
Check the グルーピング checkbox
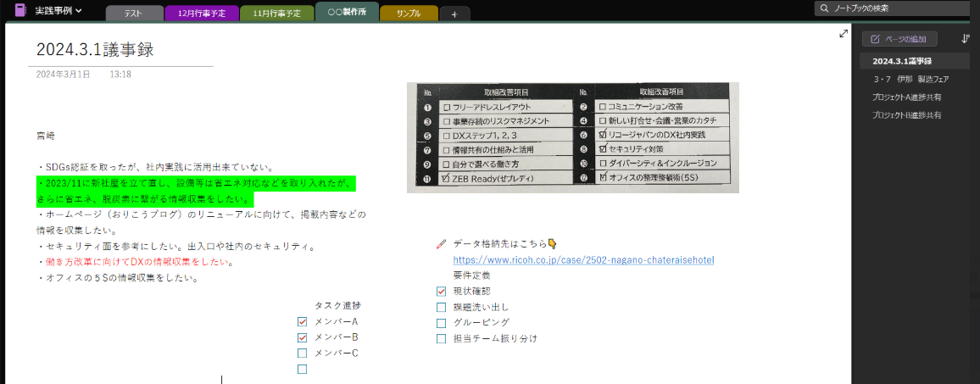(441, 323)
